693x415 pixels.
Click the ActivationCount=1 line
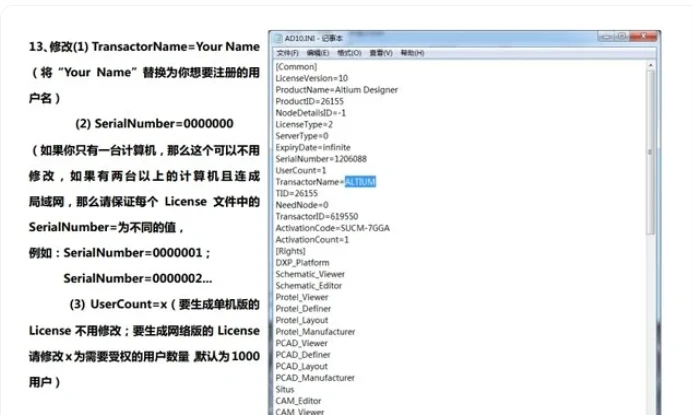pos(312,239)
